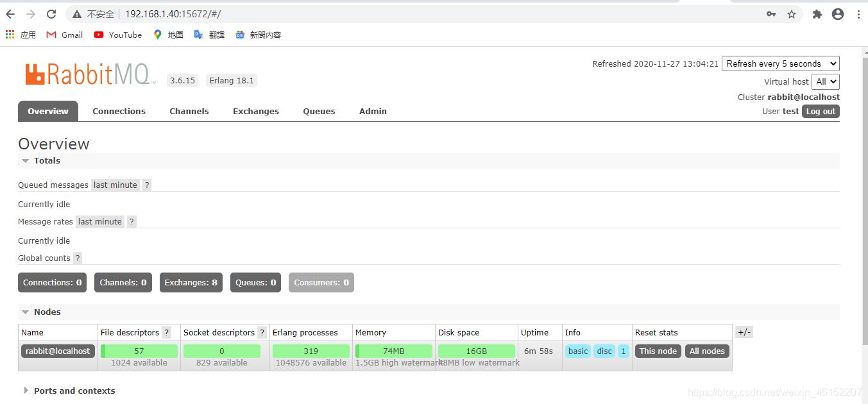
Task: Open the rabbit@localhost node link
Action: (x=58, y=351)
